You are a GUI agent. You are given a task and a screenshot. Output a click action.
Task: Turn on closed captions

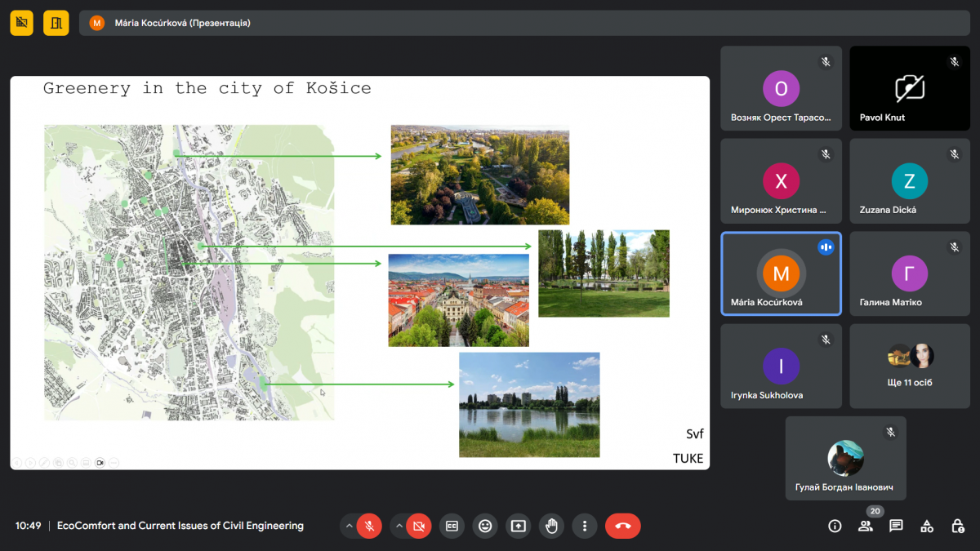pos(452,527)
